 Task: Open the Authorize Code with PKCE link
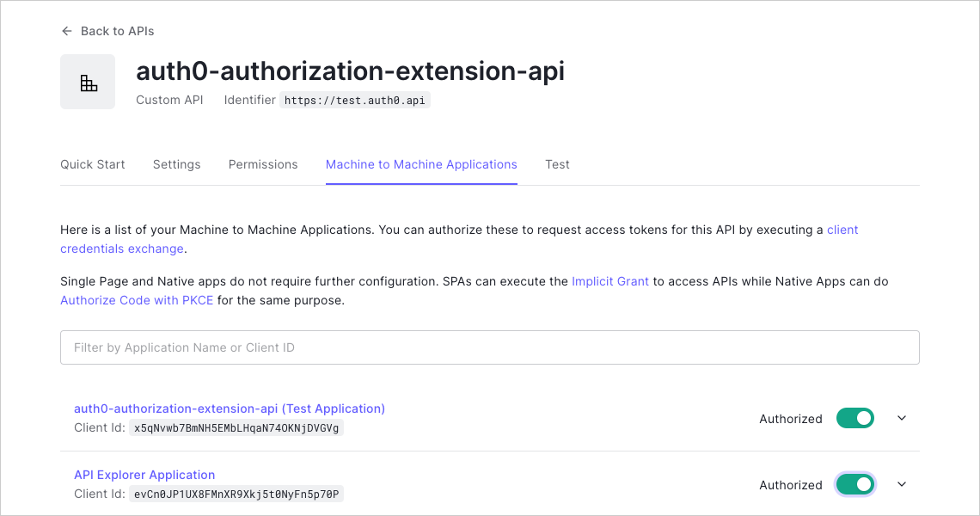point(136,300)
